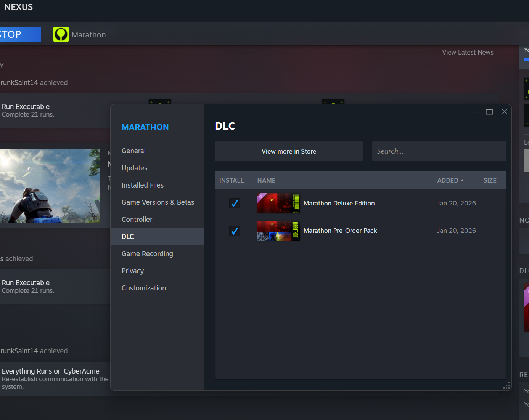This screenshot has width=529, height=420.
Task: Minimize the Marathon properties window
Action: [x=474, y=112]
